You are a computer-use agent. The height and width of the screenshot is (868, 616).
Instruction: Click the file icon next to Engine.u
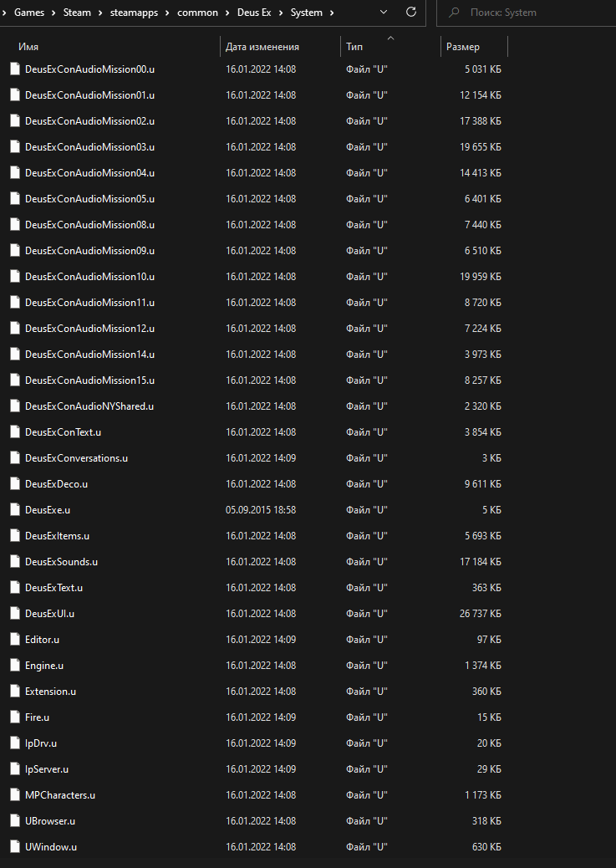14,665
